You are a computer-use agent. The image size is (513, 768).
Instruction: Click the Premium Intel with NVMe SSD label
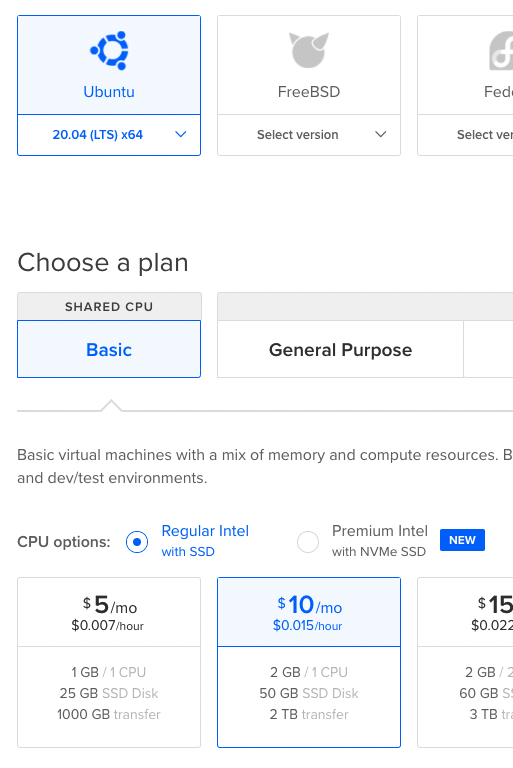click(380, 541)
